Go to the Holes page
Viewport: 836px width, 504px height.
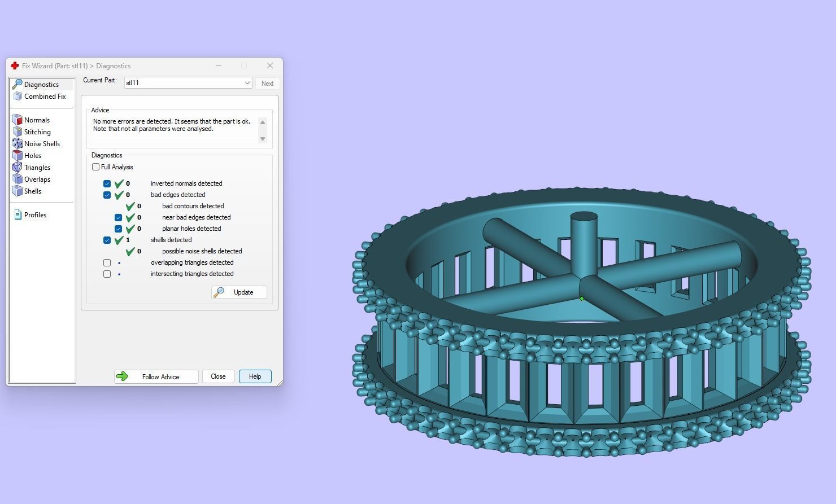point(33,156)
